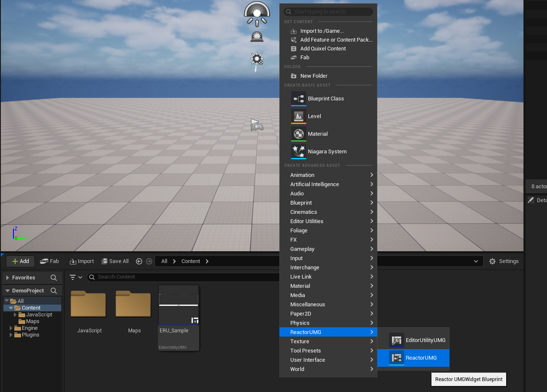Click the Save All button
547x392 pixels.
[x=115, y=261]
